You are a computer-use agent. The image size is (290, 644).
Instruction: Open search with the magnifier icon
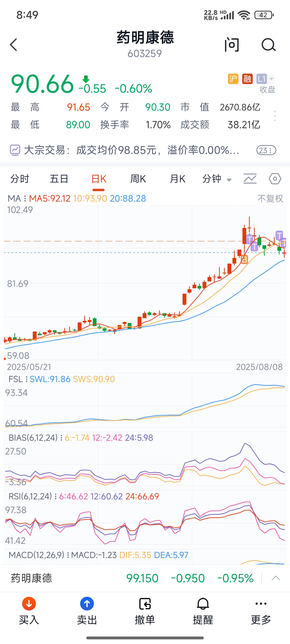pyautogui.click(x=268, y=45)
